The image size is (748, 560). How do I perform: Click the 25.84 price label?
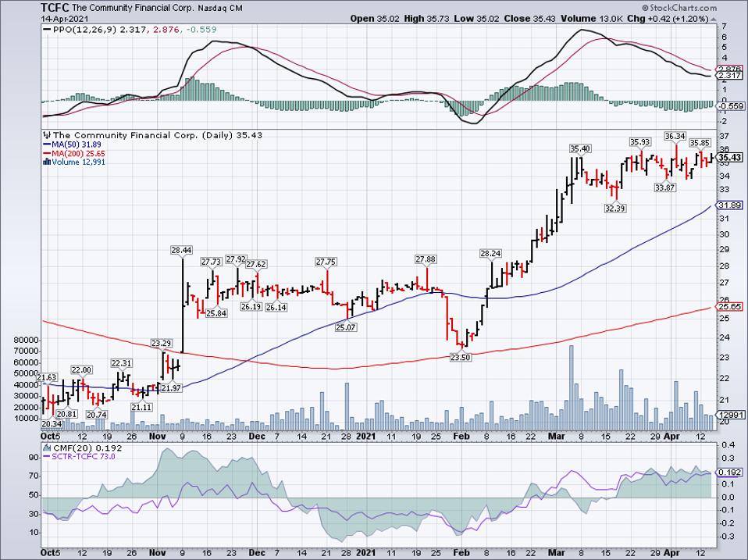[x=216, y=313]
